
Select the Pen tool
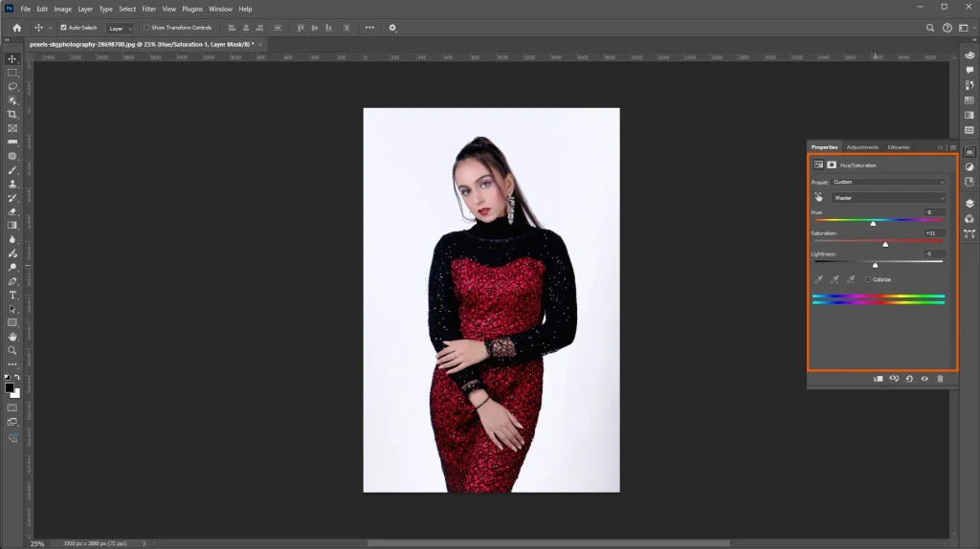12,281
